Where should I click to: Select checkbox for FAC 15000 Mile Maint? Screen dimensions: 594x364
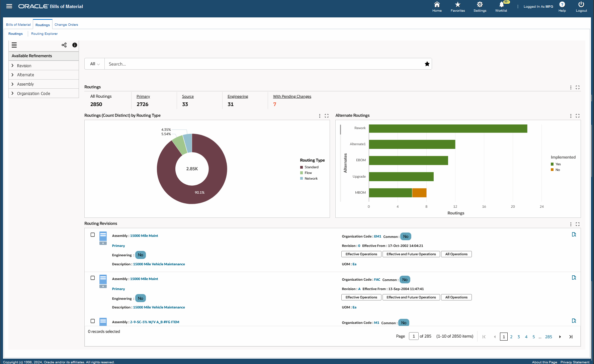click(x=93, y=278)
